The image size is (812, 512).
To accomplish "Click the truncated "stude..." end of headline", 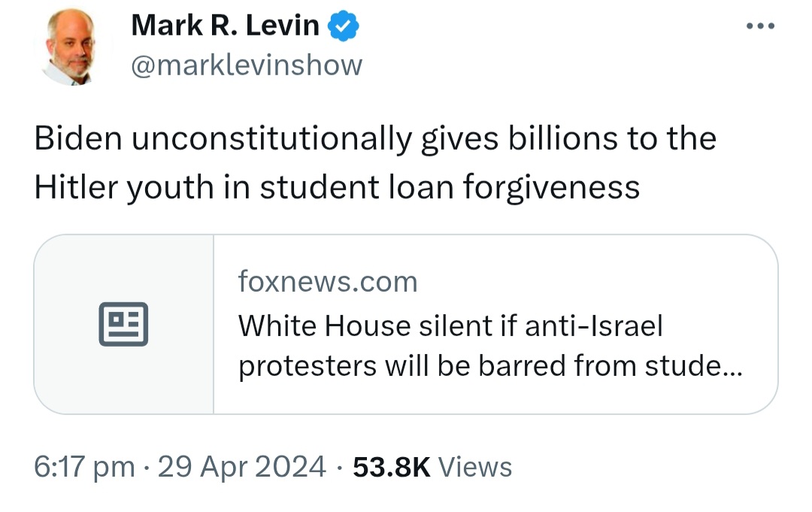I will (x=693, y=366).
